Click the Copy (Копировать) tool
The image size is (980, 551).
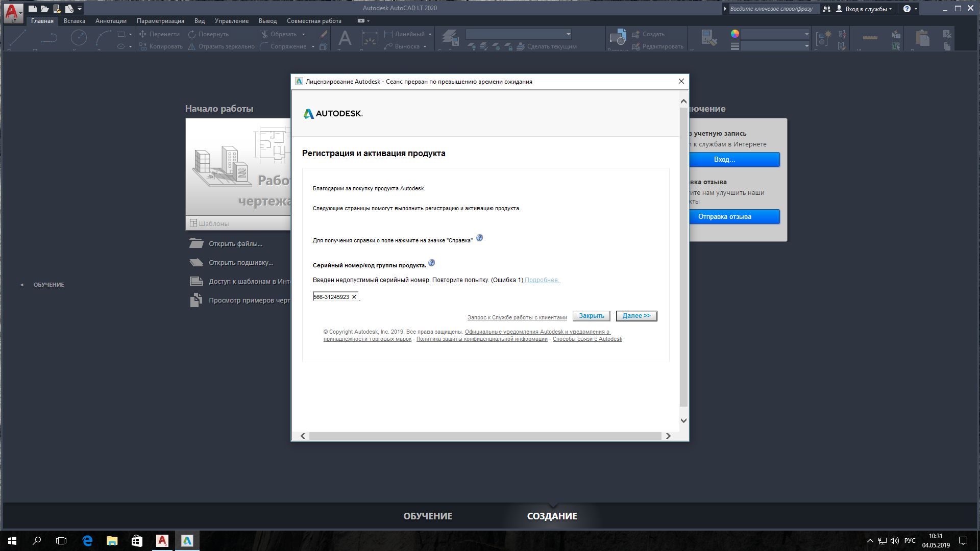[x=161, y=46]
